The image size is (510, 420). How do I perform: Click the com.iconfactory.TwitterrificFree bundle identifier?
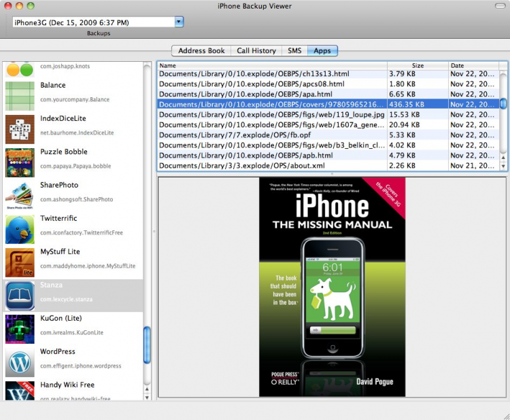click(82, 232)
